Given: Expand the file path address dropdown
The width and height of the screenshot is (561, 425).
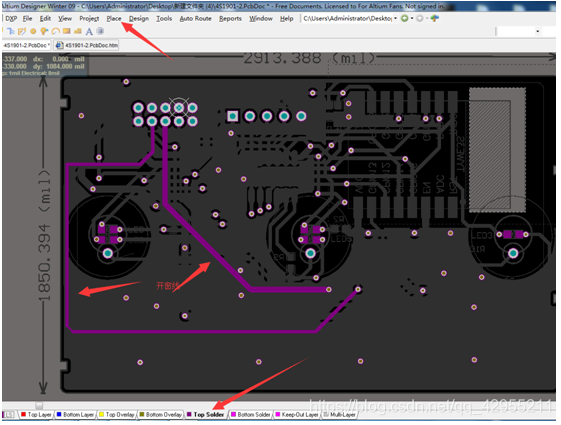Looking at the screenshot, I should (x=395, y=18).
